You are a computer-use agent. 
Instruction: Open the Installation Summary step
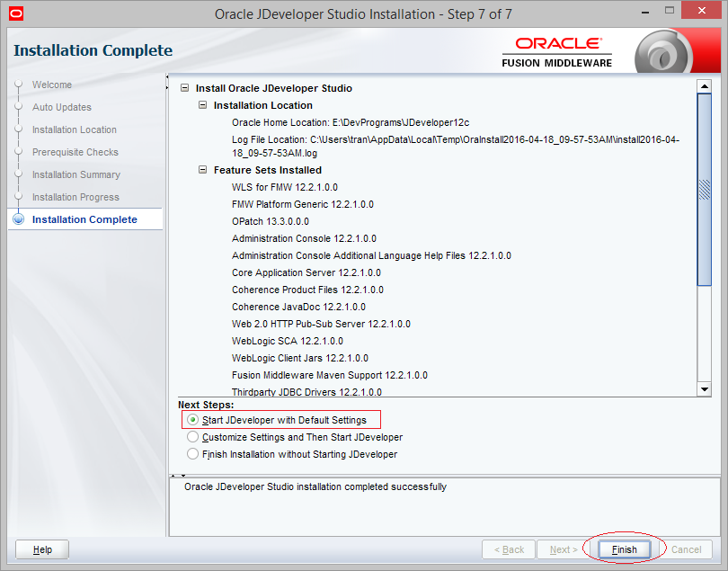click(76, 174)
